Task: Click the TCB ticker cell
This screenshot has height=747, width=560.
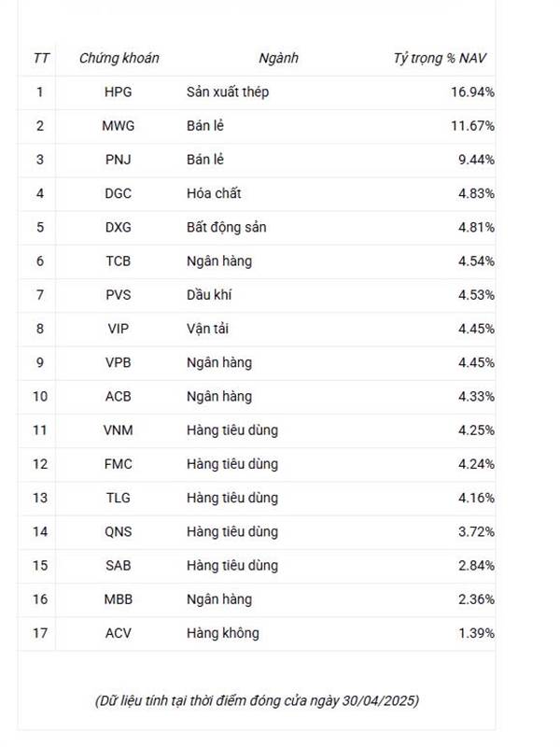Action: pos(119,261)
